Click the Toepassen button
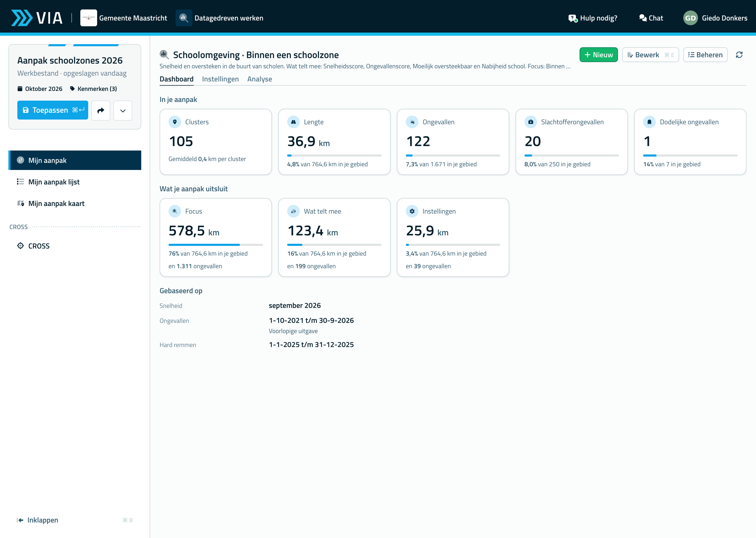 52,110
